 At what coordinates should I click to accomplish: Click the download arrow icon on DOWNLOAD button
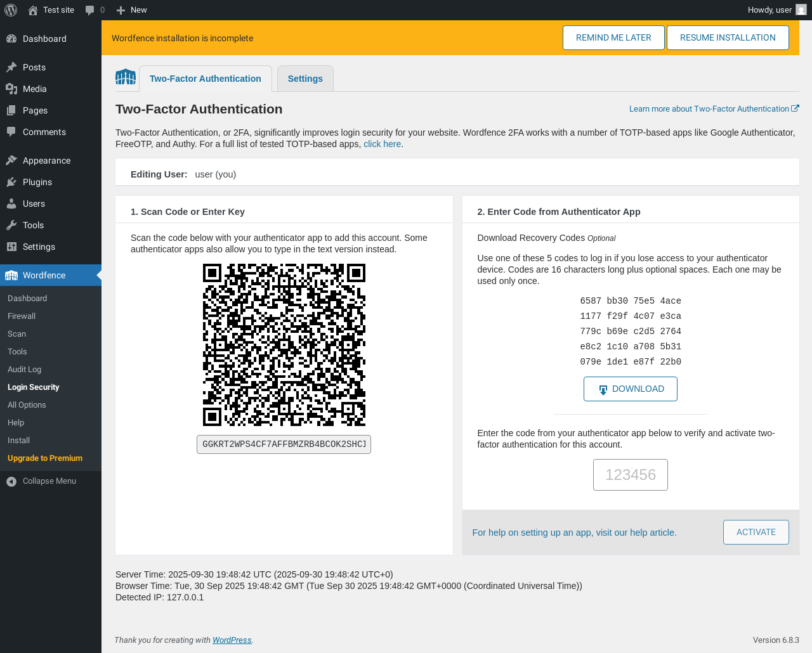(603, 390)
